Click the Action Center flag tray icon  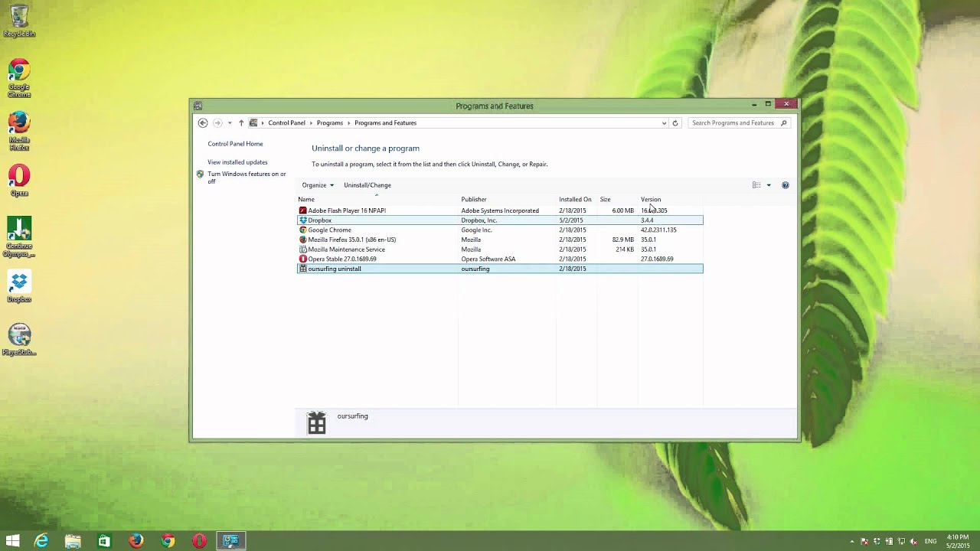point(864,541)
